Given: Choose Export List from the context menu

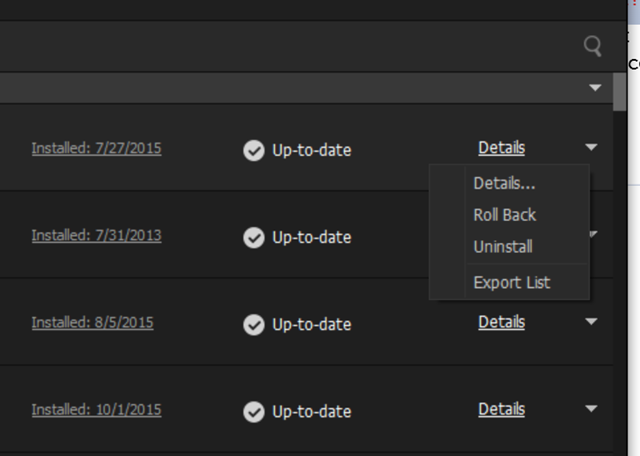Looking at the screenshot, I should 512,282.
